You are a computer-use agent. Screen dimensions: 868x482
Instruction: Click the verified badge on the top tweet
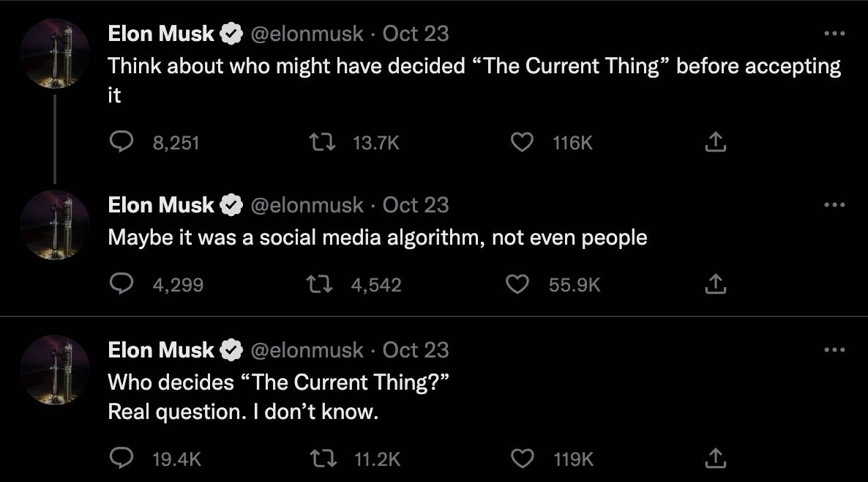[233, 33]
